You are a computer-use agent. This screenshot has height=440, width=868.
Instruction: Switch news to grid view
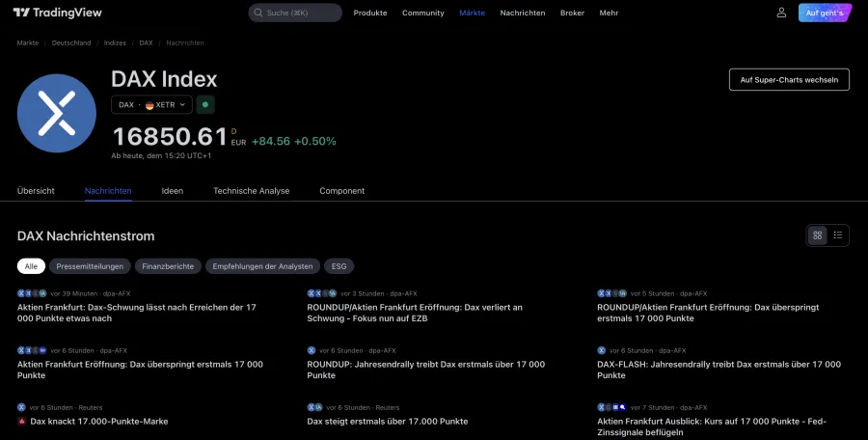[x=818, y=235]
